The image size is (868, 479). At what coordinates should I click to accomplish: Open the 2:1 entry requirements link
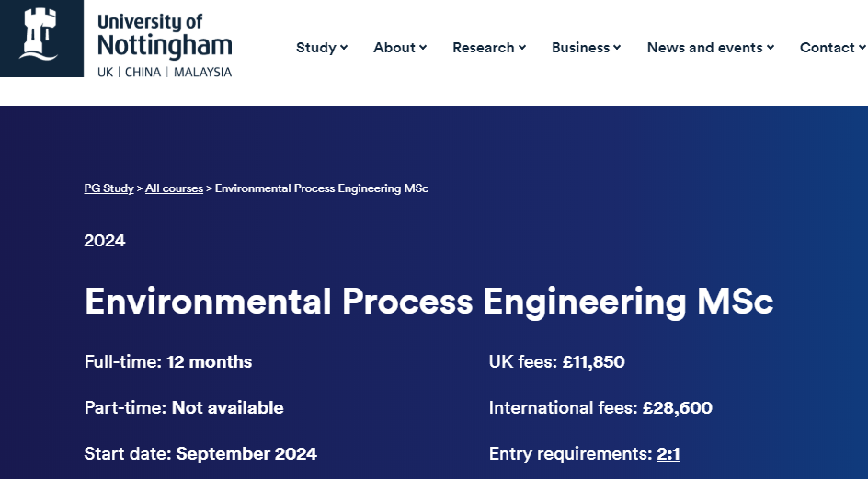(668, 454)
